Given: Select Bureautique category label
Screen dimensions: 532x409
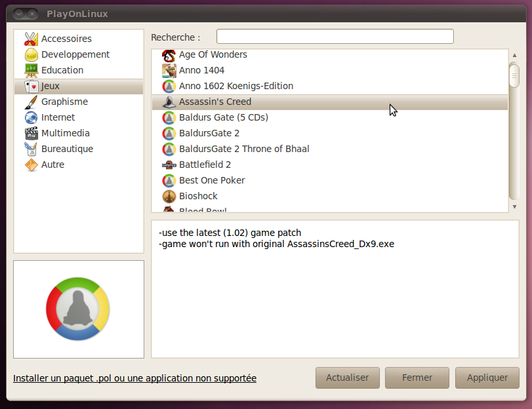Looking at the screenshot, I should pyautogui.click(x=67, y=149).
